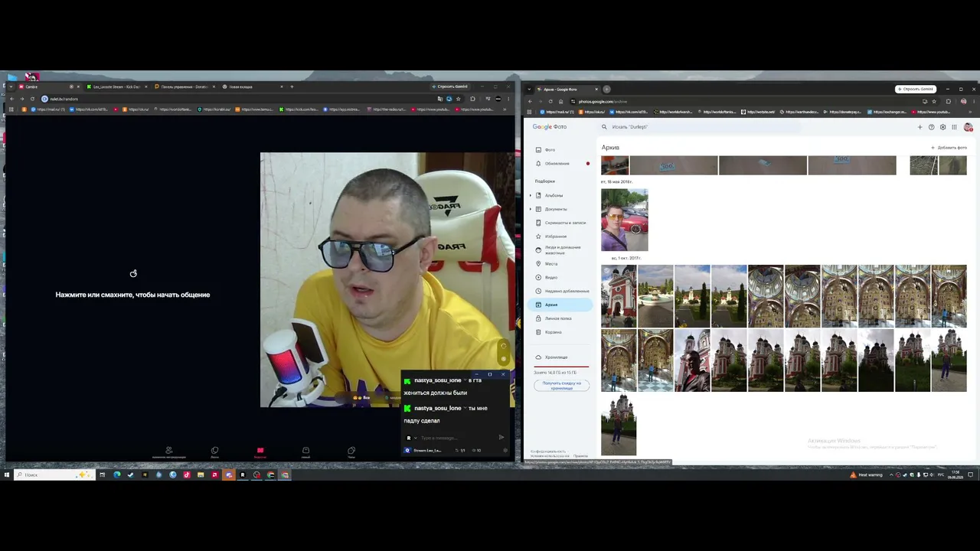
Task: Open the people icon in rulet.tv bottom bar
Action: [x=168, y=452]
